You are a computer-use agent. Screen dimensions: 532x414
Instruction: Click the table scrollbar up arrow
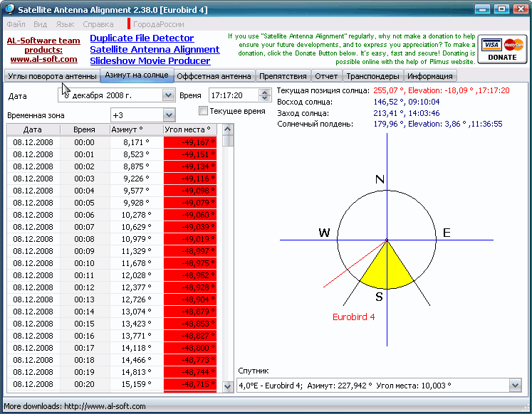228,129
